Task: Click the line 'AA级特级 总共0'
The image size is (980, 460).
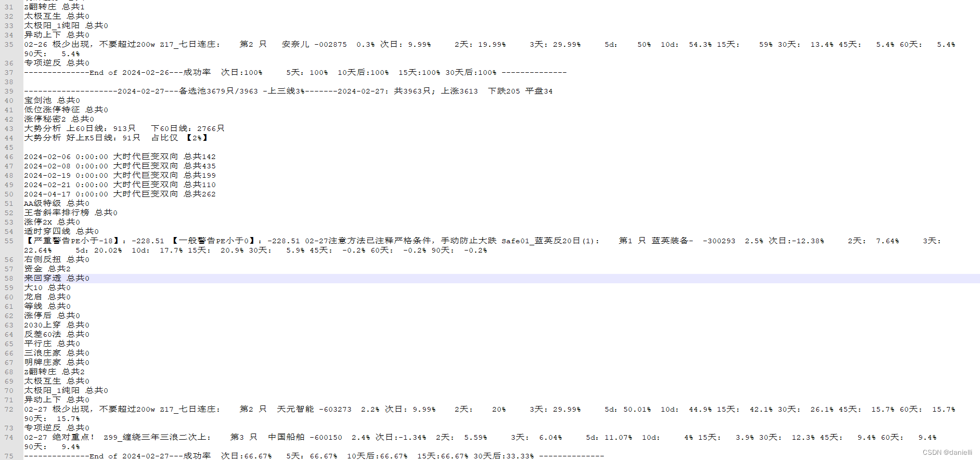Action: point(57,203)
